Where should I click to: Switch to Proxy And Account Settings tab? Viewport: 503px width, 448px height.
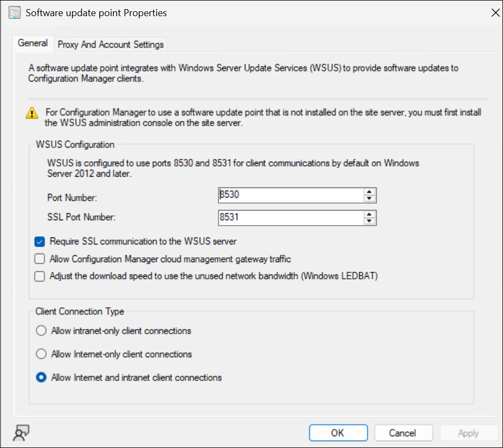point(111,45)
